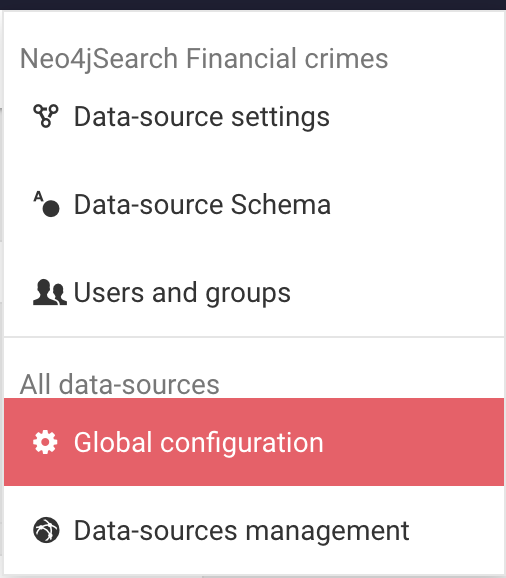Select Users and groups from the menu
Image resolution: width=506 pixels, height=578 pixels.
tap(254, 293)
